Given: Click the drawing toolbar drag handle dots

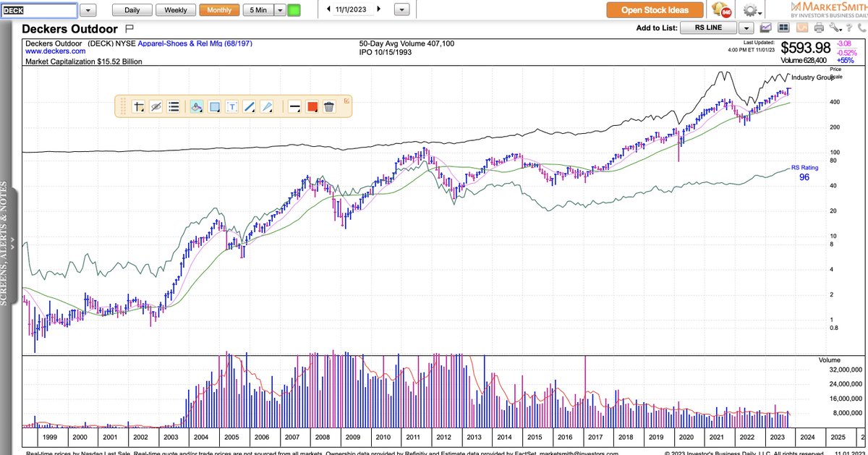Looking at the screenshot, I should pyautogui.click(x=122, y=106).
